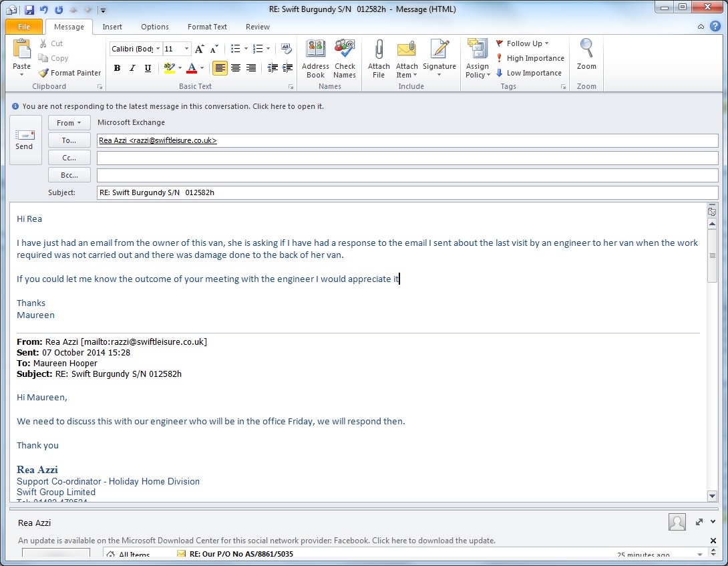Switch to the Options tab
Viewport: 728px width, 566px height.
(154, 27)
